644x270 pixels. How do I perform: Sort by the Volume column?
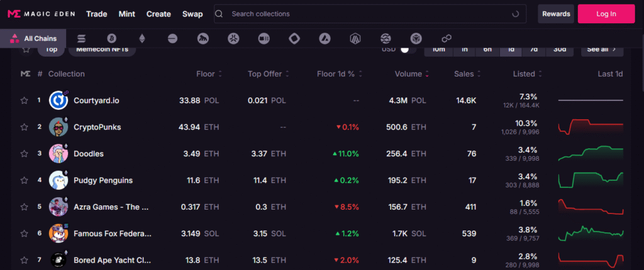click(412, 74)
